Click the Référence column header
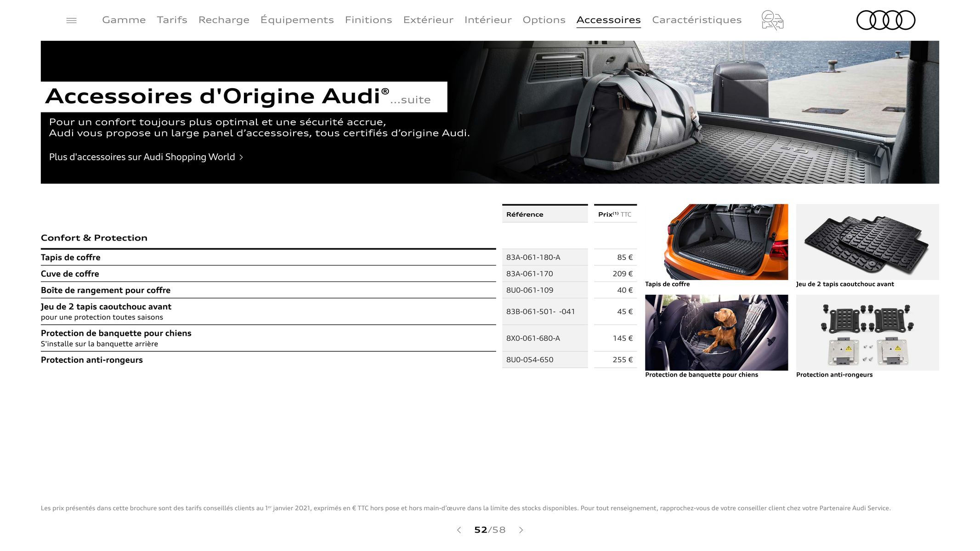 pyautogui.click(x=545, y=214)
